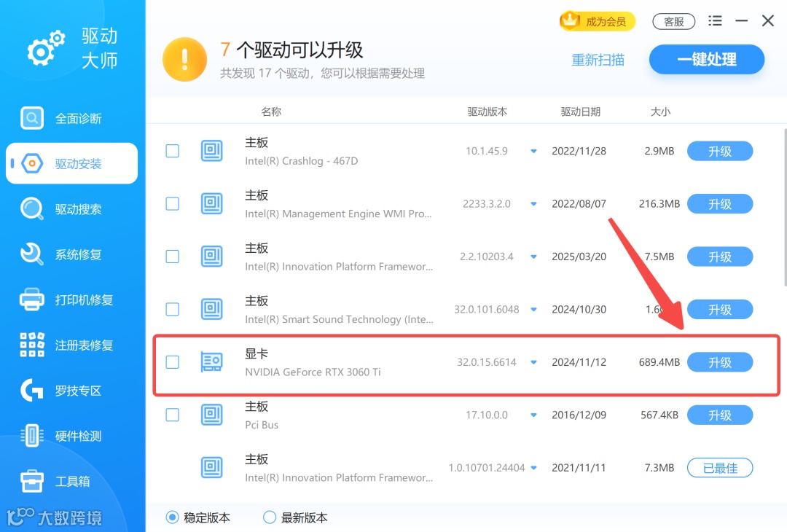Click the 名称 column header
Screen dimensions: 787x532
(271, 112)
